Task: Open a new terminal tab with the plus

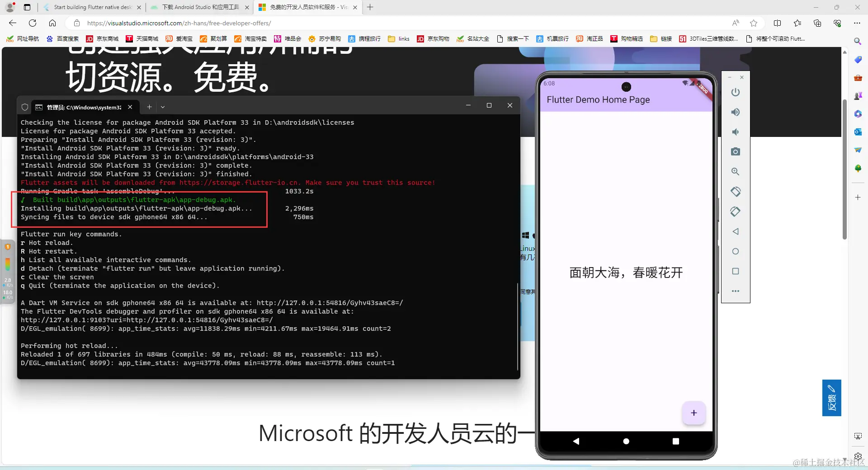Action: coord(149,107)
